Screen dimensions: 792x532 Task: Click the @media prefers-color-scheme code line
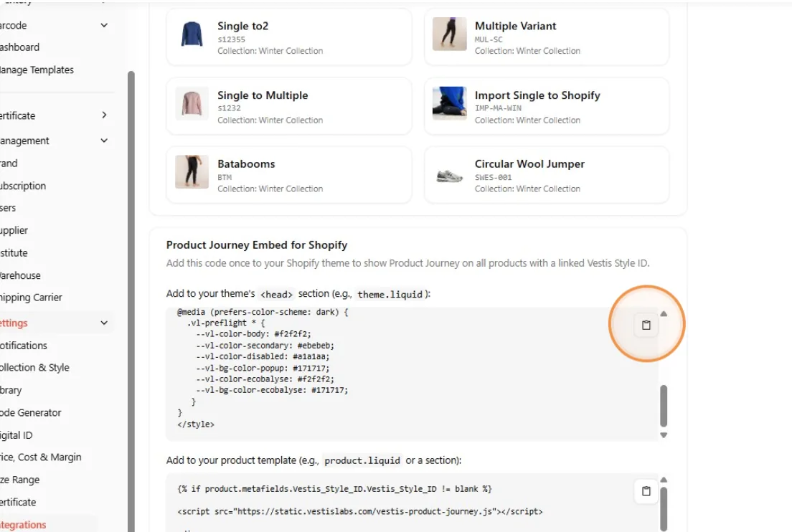tap(263, 312)
